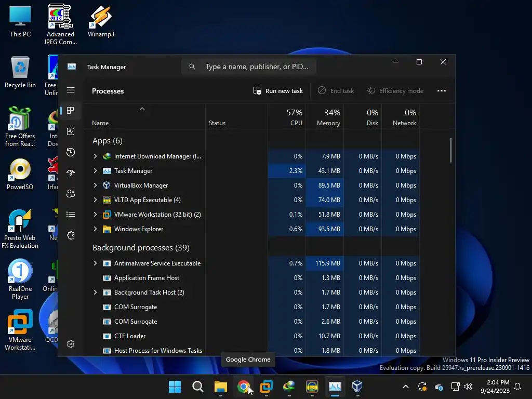Select the Application Frame Host process row
532x399 pixels.
252,278
